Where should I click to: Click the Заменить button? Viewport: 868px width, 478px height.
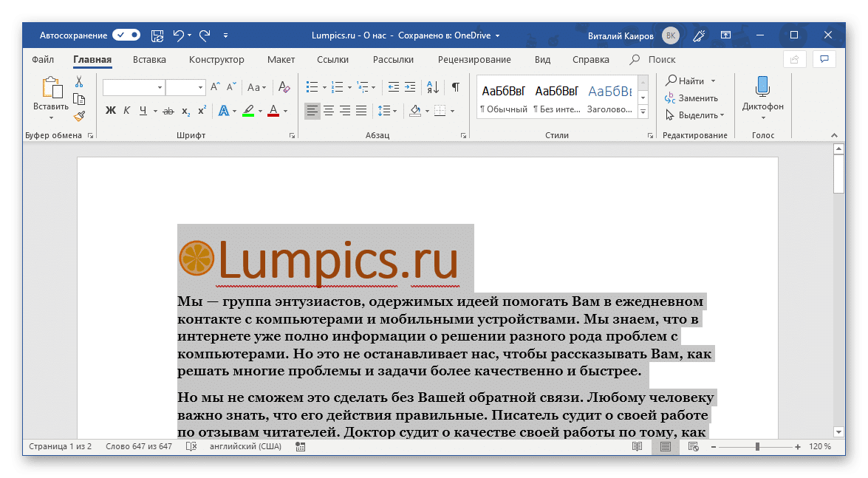(691, 98)
